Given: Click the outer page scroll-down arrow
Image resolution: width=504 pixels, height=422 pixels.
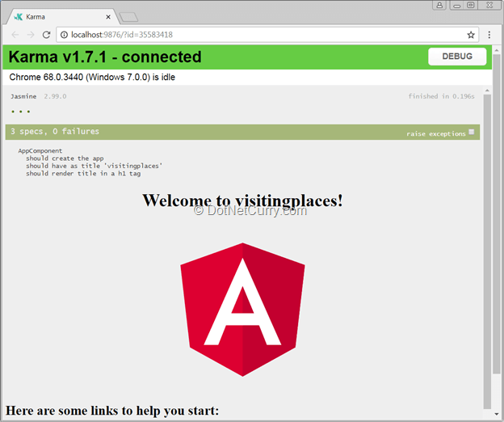Looking at the screenshot, I should [x=497, y=414].
